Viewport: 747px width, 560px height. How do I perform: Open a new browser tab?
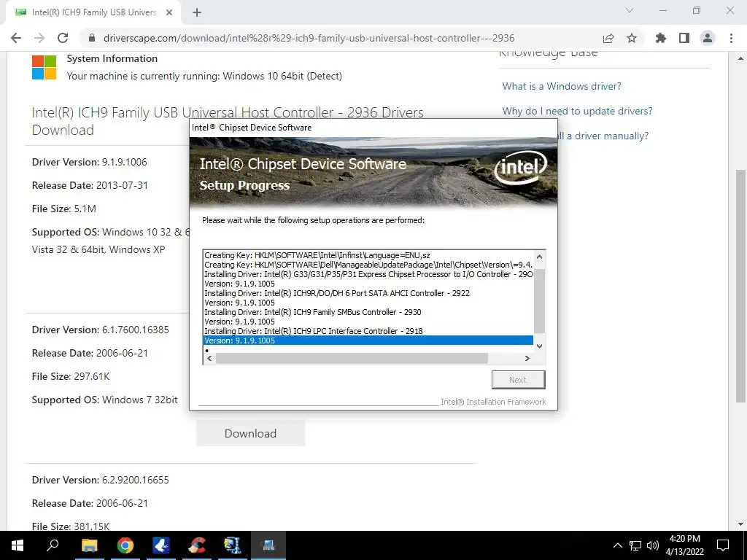click(x=197, y=12)
